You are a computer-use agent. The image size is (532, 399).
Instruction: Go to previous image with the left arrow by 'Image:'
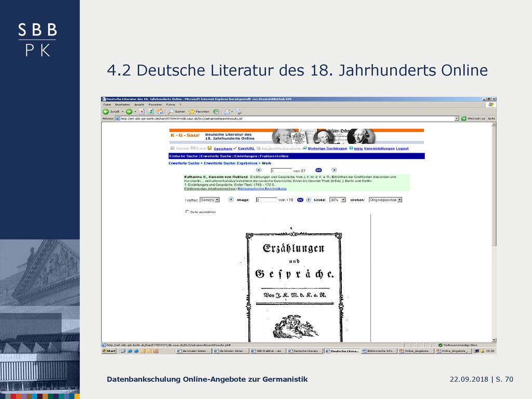pos(231,199)
